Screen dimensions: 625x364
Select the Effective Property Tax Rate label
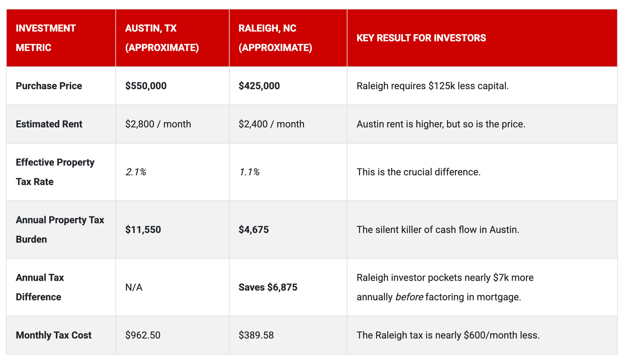(x=55, y=172)
